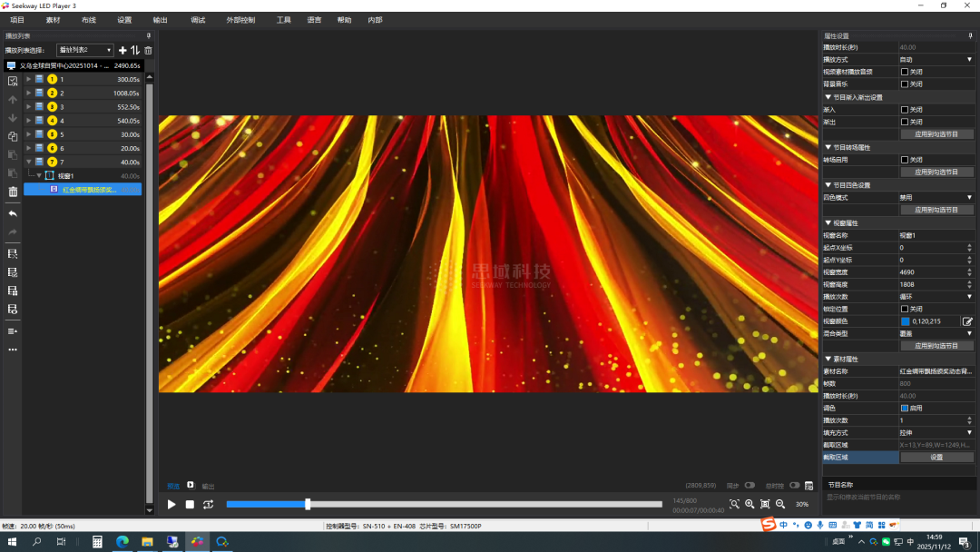Open the 播放列表选择 dropdown
Screen dimensions: 980x552
[84, 51]
